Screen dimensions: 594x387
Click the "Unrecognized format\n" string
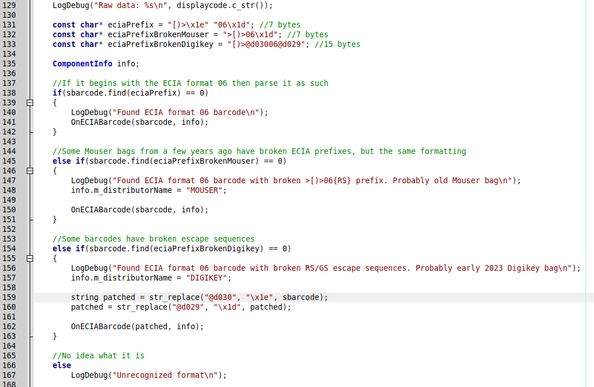tap(165, 375)
